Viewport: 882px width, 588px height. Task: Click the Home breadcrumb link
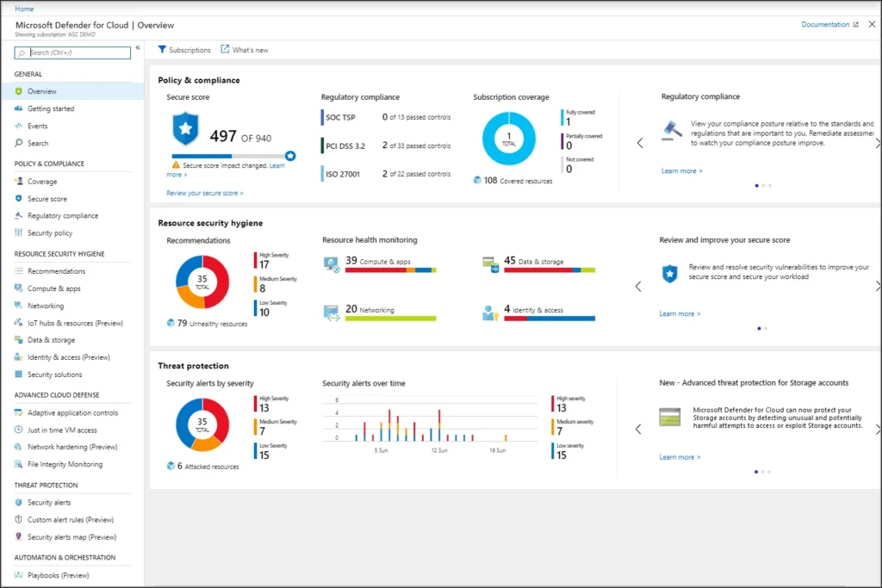(x=25, y=9)
